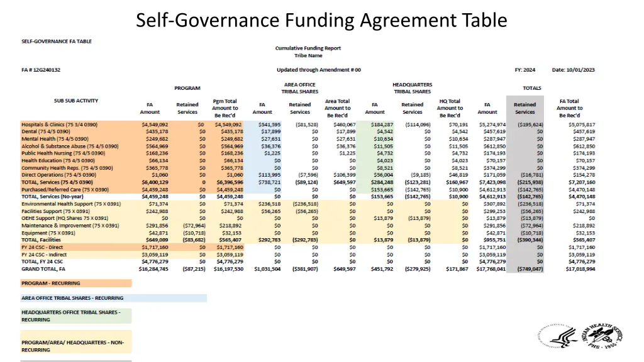The image size is (644, 362).
Task: Select the Equipment (75 X 0391) row label
Action: pyautogui.click(x=48, y=233)
